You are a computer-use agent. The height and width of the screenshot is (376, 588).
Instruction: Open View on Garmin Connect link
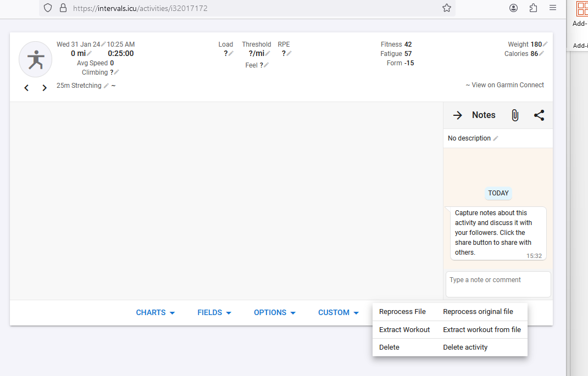[x=508, y=85]
